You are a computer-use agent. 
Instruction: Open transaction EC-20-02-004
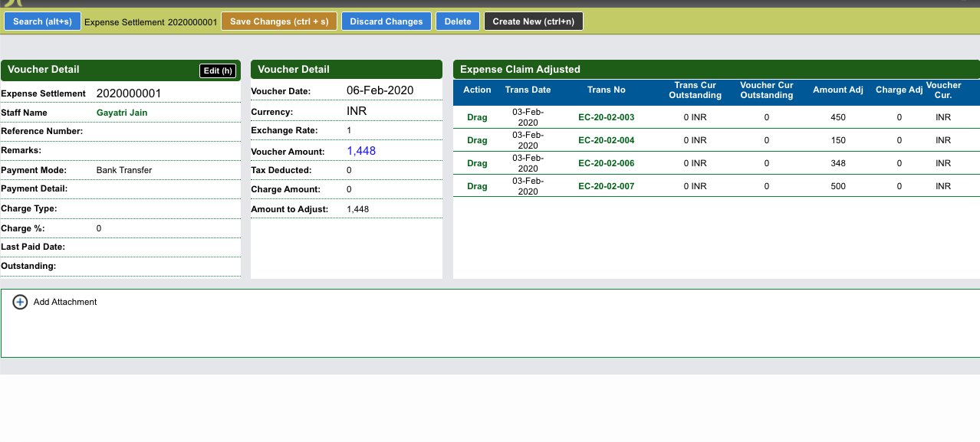tap(606, 141)
